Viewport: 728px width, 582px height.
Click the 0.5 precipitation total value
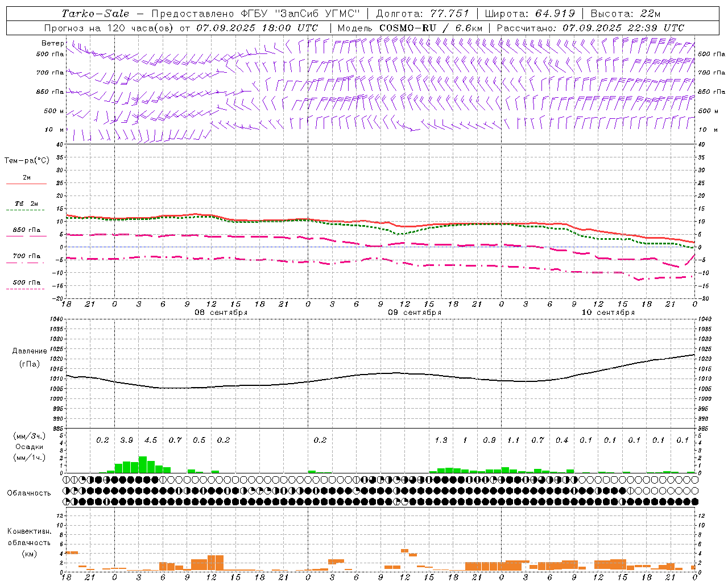point(199,440)
